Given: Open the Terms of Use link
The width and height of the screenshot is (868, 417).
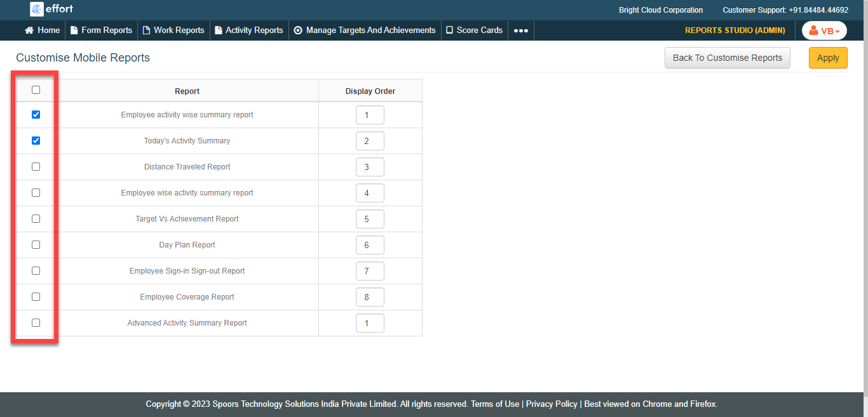Looking at the screenshot, I should pyautogui.click(x=494, y=404).
